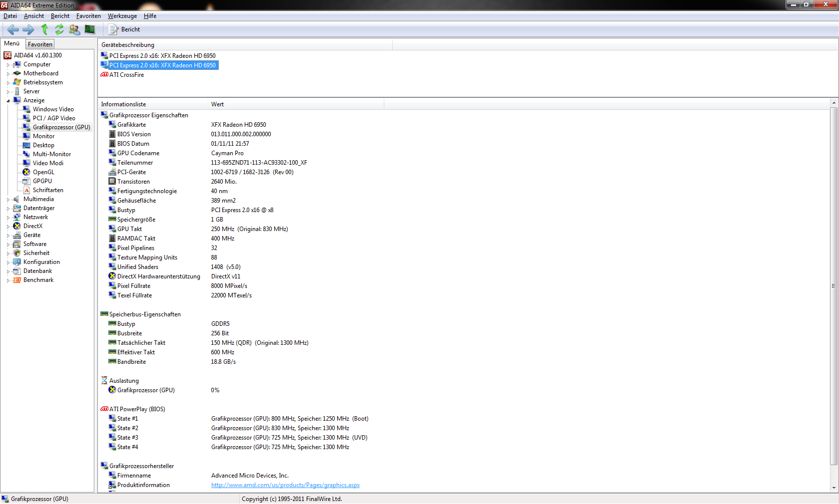This screenshot has width=839, height=504.
Task: Click the Software icon in the tree
Action: [x=17, y=244]
